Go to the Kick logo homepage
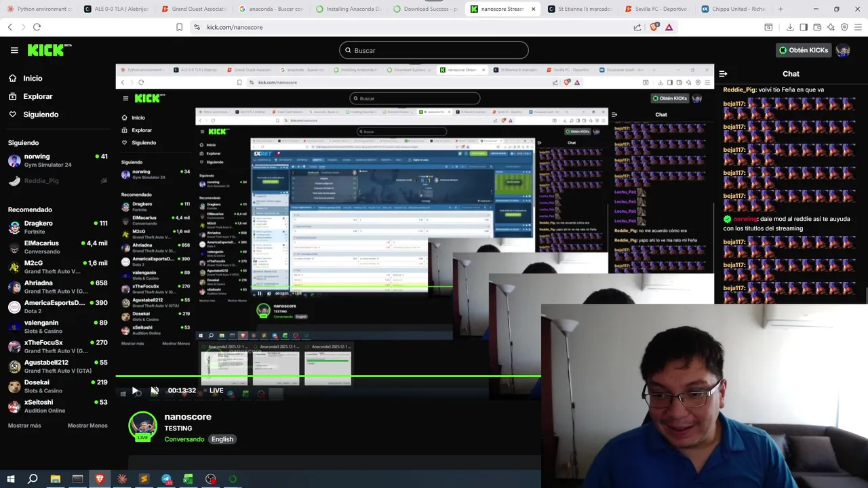The width and height of the screenshot is (868, 488). coord(50,50)
